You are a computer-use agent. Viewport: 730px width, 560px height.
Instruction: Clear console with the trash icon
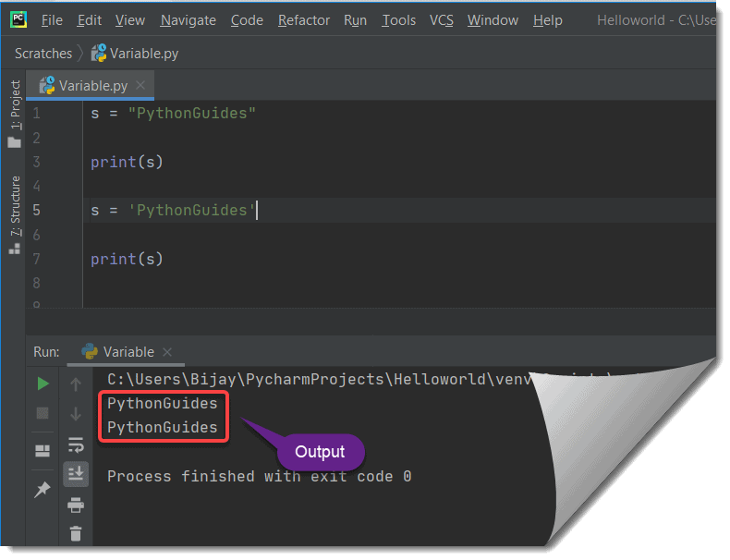coord(76,534)
